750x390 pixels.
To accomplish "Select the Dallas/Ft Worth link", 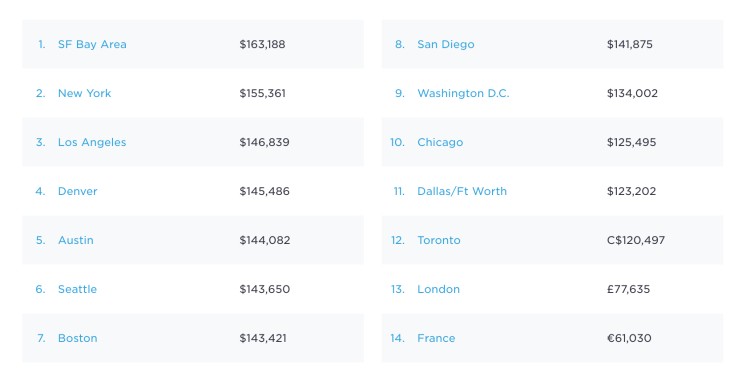I will (462, 191).
